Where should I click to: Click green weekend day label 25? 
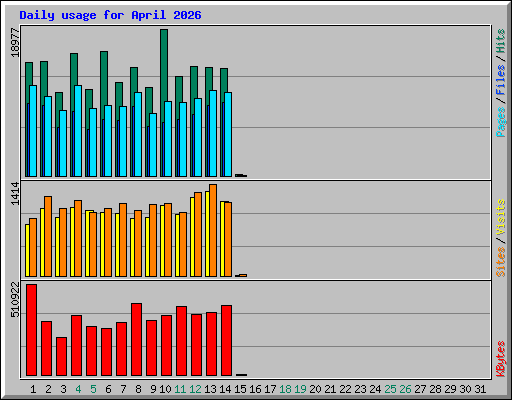tap(390, 389)
